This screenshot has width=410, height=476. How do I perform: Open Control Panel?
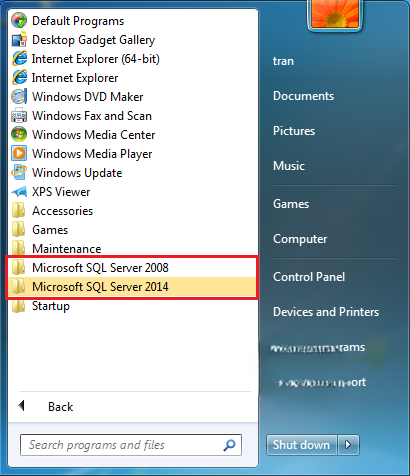pyautogui.click(x=309, y=277)
